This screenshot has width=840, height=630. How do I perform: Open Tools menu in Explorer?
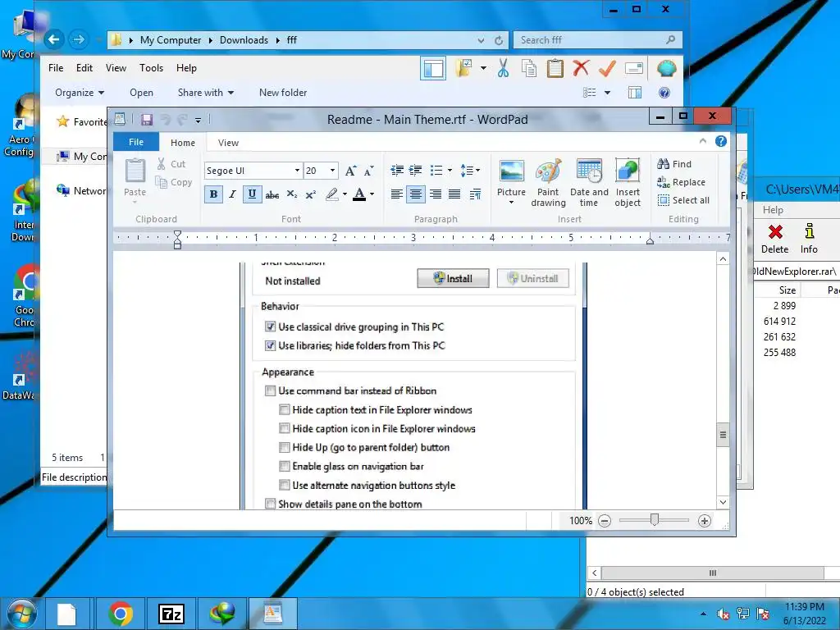[x=151, y=68]
